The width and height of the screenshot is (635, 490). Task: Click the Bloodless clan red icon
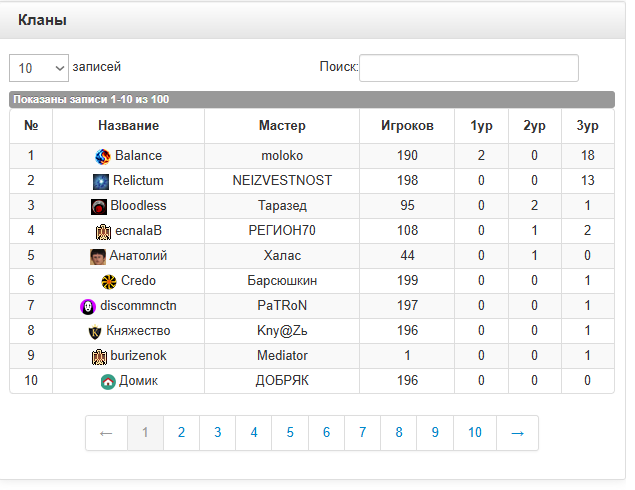point(98,206)
